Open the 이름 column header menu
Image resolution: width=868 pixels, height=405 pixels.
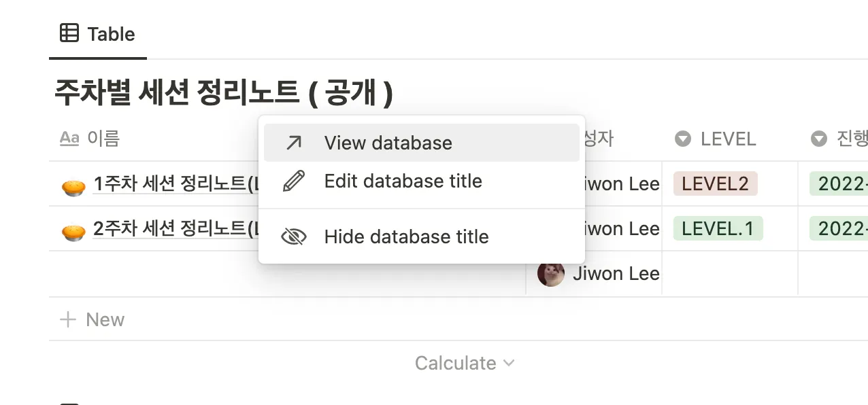pyautogui.click(x=103, y=139)
